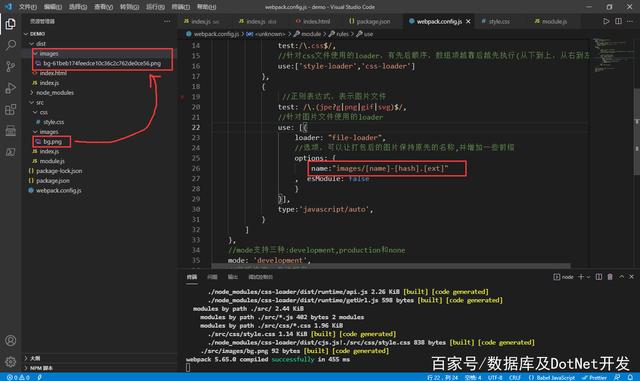Open the Manage gear icon
The height and width of the screenshot is (381, 640).
point(11,361)
